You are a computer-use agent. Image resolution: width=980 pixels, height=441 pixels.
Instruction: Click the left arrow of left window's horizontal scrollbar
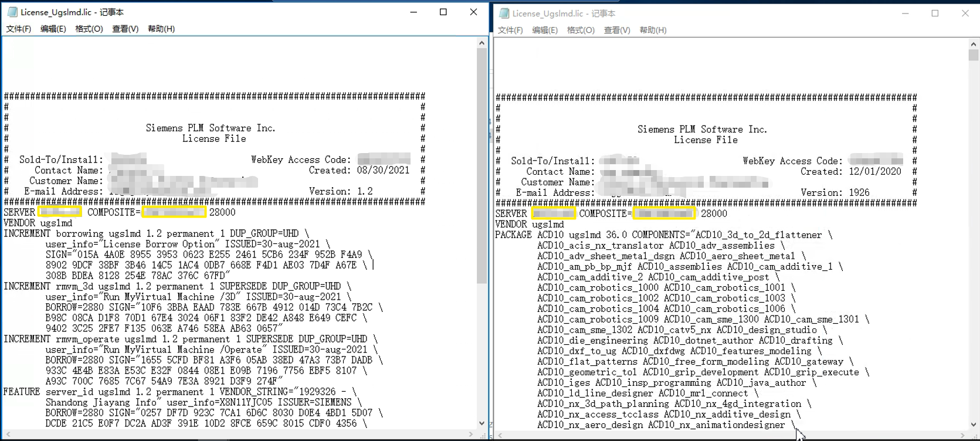point(8,434)
